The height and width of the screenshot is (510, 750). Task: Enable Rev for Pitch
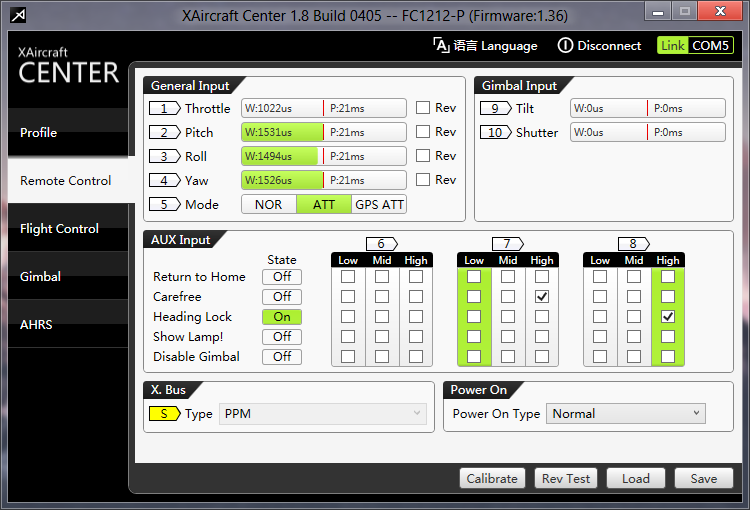click(x=423, y=132)
